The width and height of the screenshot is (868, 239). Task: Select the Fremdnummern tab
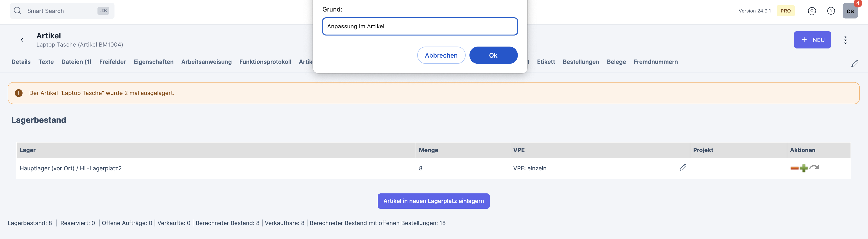pyautogui.click(x=655, y=62)
